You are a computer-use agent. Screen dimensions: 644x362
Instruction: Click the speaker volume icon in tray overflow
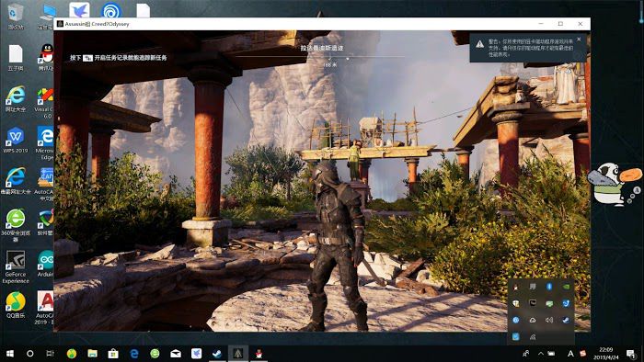pos(549,320)
